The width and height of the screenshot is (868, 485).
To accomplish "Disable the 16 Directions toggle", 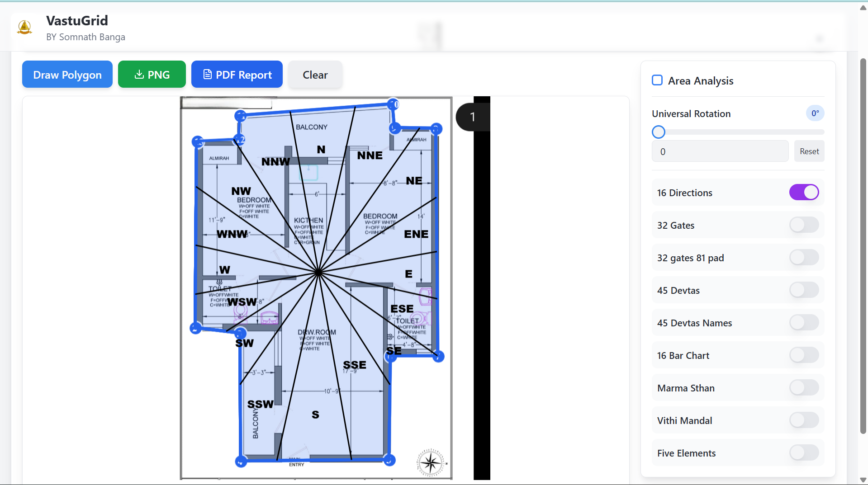I will click(x=804, y=192).
